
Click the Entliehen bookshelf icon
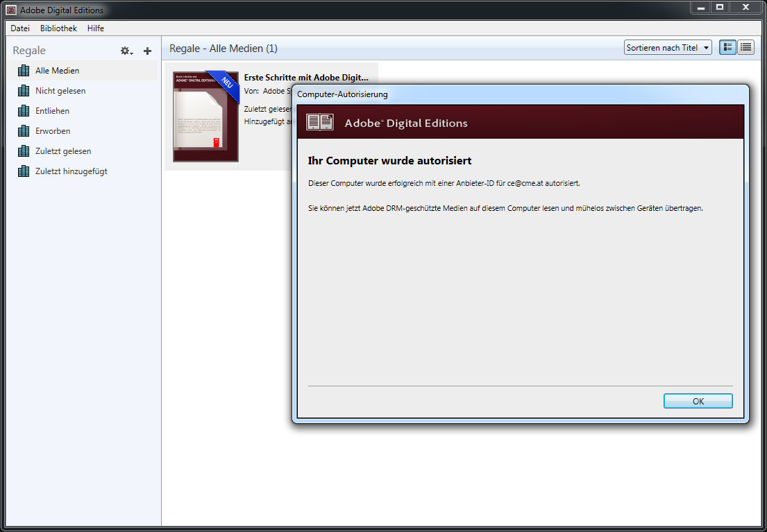point(24,111)
